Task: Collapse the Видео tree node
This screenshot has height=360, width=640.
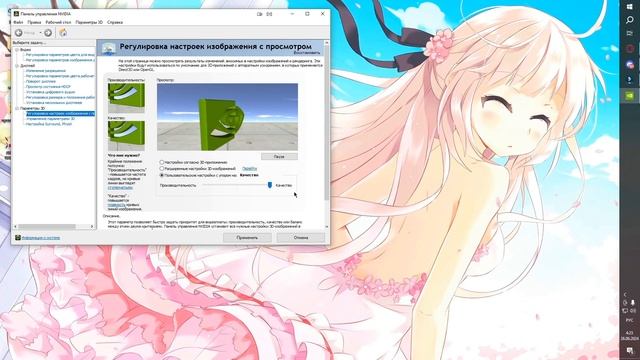Action: 17,50
